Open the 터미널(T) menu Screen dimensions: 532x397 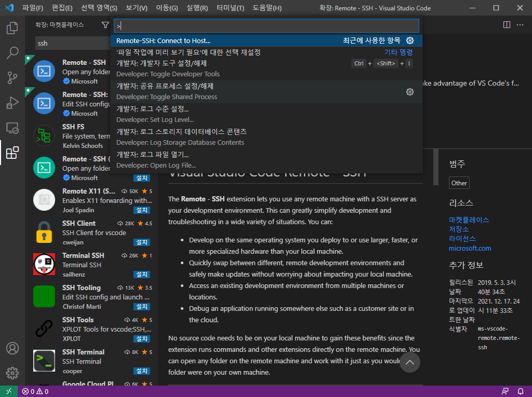[x=230, y=8]
